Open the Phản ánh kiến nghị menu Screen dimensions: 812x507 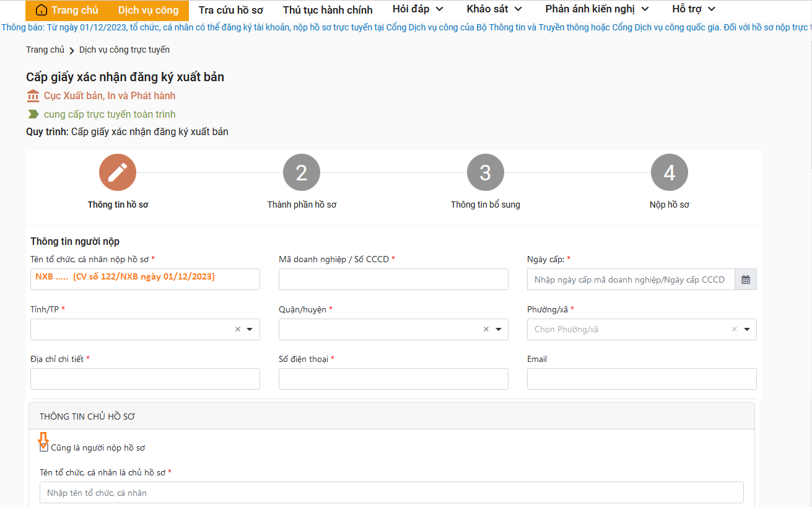[597, 9]
